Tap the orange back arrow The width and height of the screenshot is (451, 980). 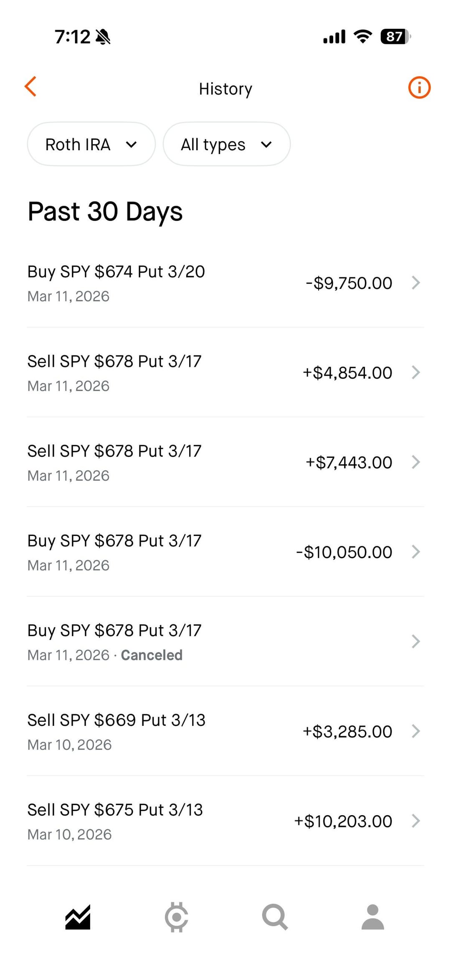point(31,87)
